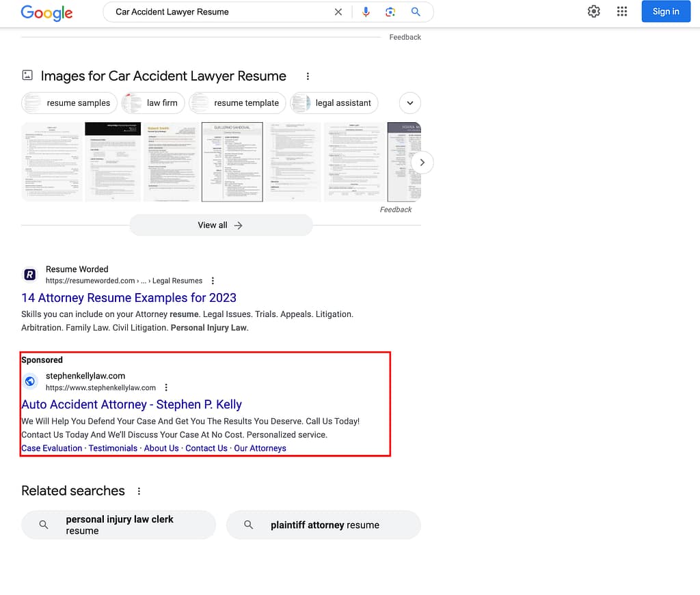
Task: Search 'personal injury law clerk resume'
Action: [x=118, y=525]
